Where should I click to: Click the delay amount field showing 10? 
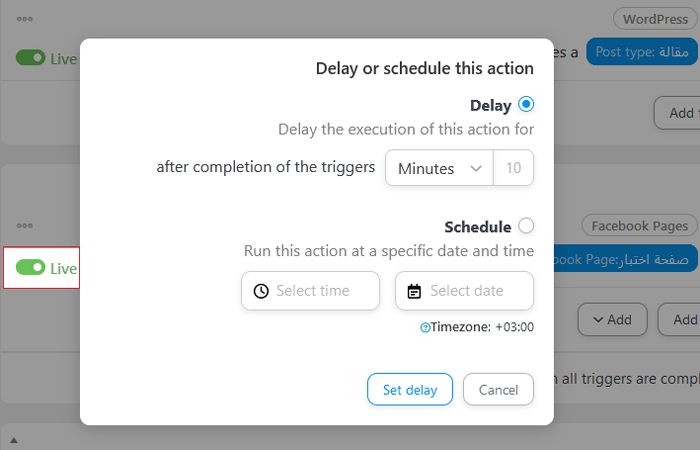[513, 168]
